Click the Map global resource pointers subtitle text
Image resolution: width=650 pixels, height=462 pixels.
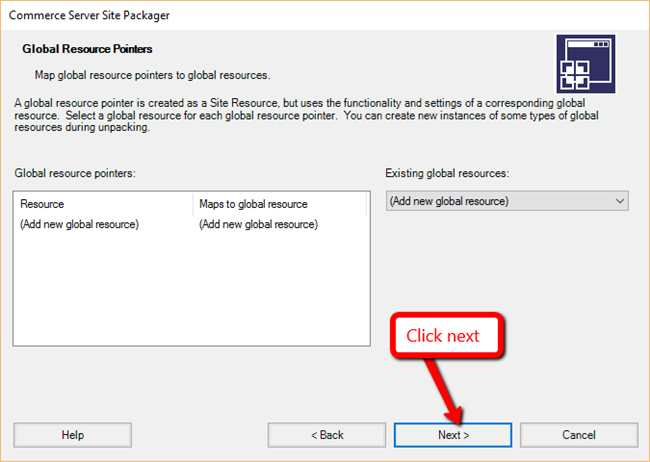(152, 75)
